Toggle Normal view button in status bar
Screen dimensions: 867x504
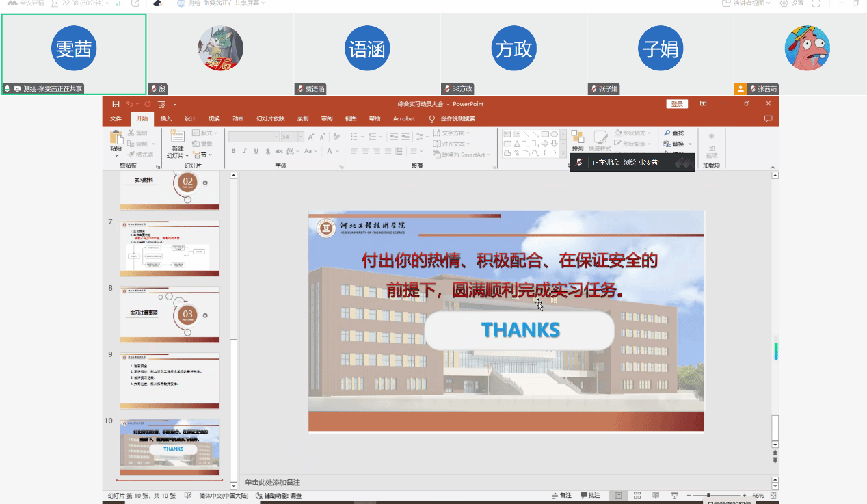click(619, 495)
